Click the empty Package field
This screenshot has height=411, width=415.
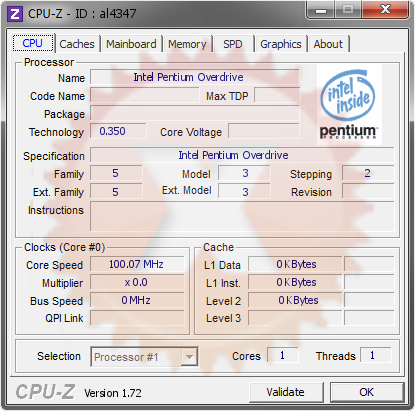[x=195, y=113]
